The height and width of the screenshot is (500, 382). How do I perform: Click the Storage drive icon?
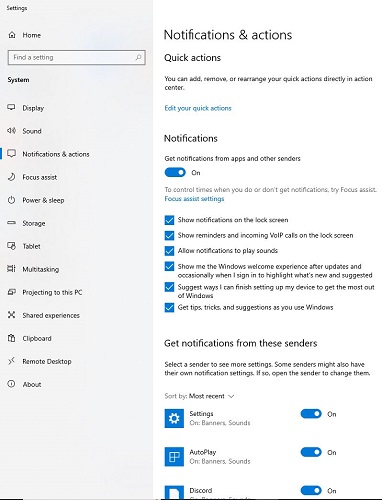tap(12, 223)
